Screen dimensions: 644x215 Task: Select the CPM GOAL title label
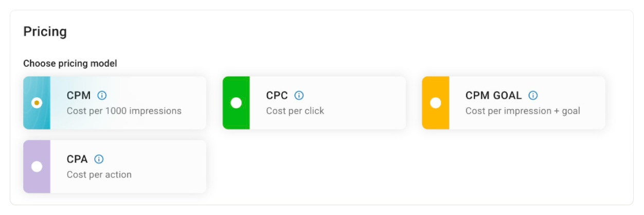point(493,96)
